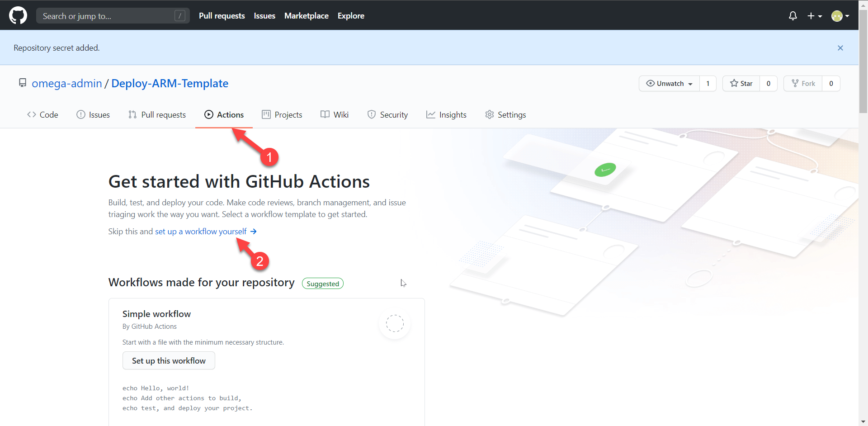Image resolution: width=868 pixels, height=426 pixels.
Task: Click the eye icon on Unwatch
Action: 651,83
